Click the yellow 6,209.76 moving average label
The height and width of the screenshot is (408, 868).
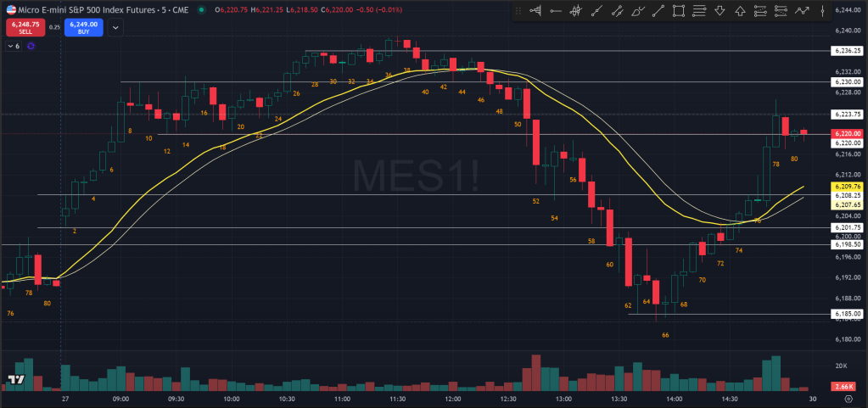click(847, 186)
